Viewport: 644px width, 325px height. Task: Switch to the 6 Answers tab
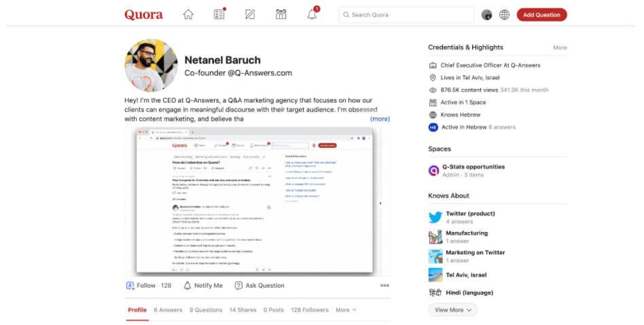pyautogui.click(x=168, y=310)
